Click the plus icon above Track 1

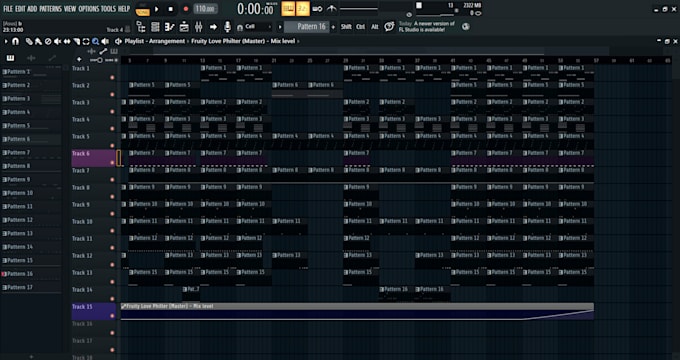(79, 59)
